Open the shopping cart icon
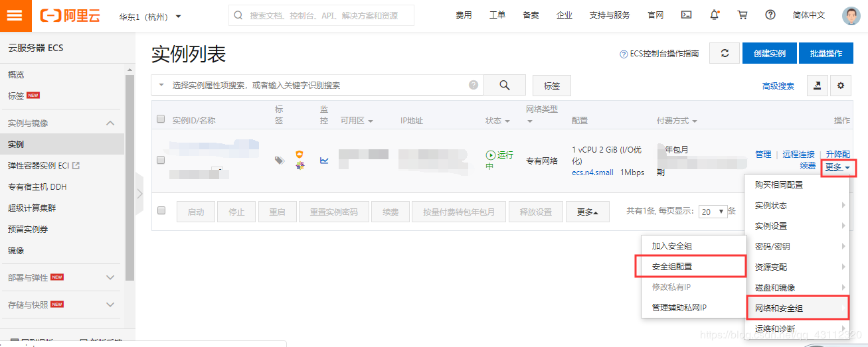 [742, 15]
